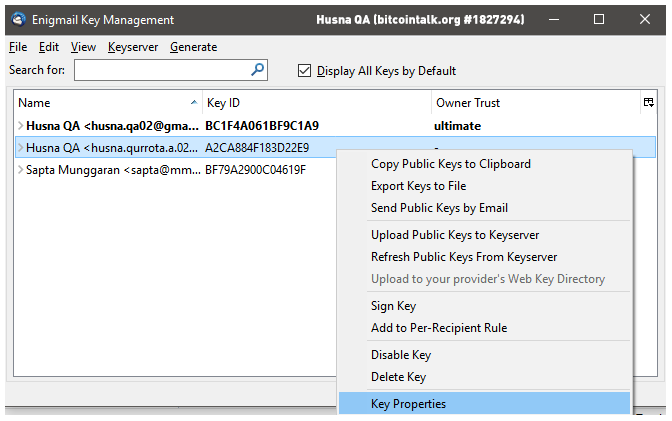Open the Generate menu

coord(193,47)
